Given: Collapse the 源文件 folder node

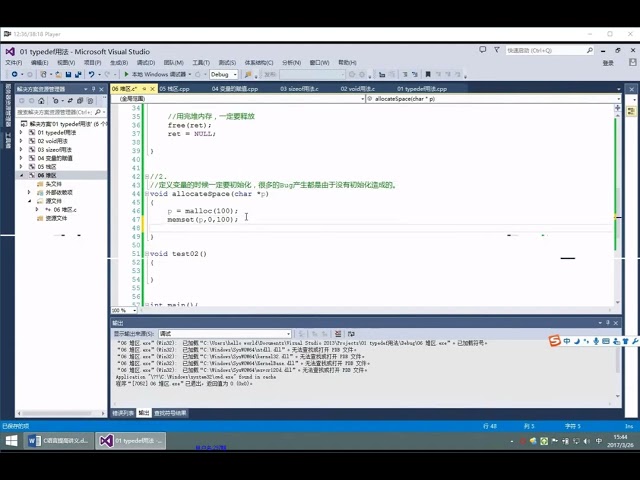Looking at the screenshot, I should tap(29, 201).
